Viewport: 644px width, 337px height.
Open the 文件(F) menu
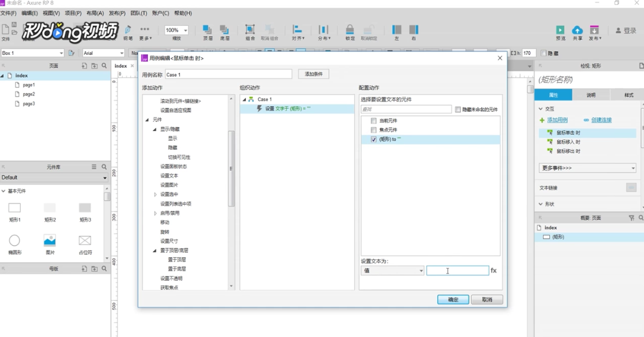(8, 13)
